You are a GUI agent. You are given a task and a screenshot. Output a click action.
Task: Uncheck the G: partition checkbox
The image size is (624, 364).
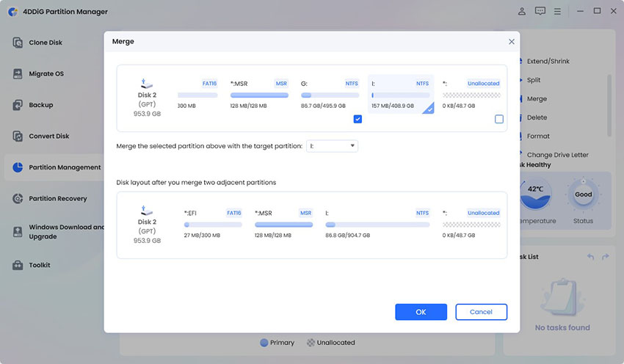[358, 119]
